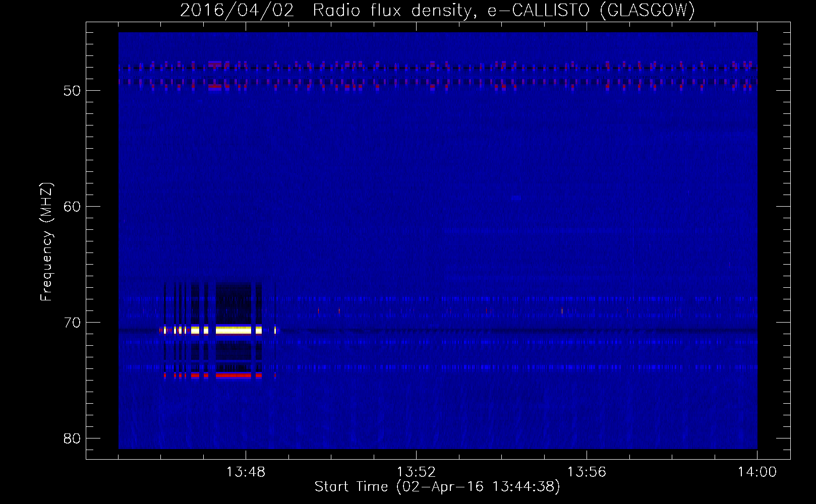816x504 pixels.
Task: Click the red emission band near 75 MHz
Action: click(x=234, y=375)
